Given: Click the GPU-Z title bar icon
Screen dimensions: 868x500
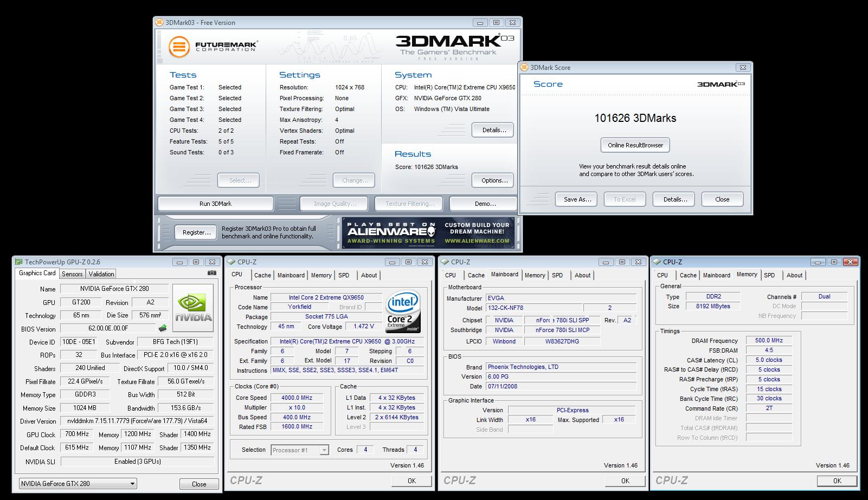Looking at the screenshot, I should coord(19,262).
